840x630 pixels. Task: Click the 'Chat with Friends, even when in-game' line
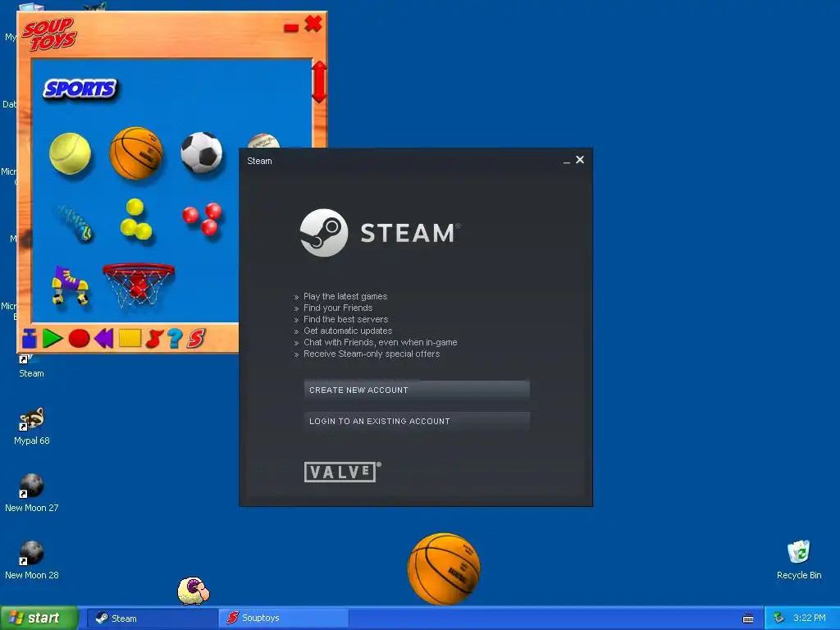(x=381, y=342)
